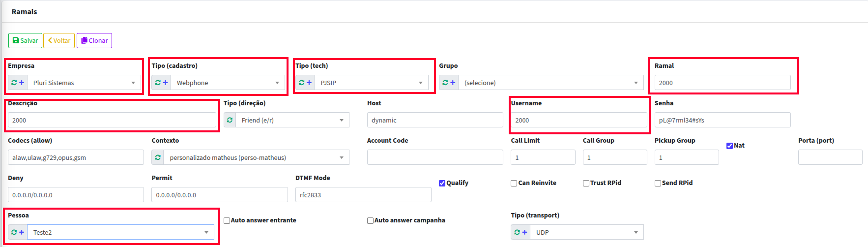Enable Auto answer entrante
Image resolution: width=868 pixels, height=247 pixels.
227,220
